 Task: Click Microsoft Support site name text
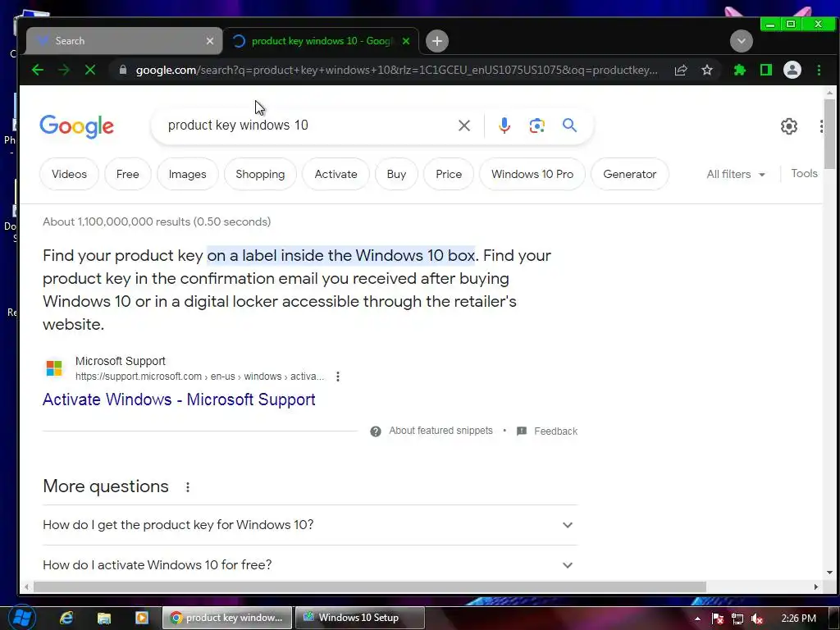(x=121, y=362)
